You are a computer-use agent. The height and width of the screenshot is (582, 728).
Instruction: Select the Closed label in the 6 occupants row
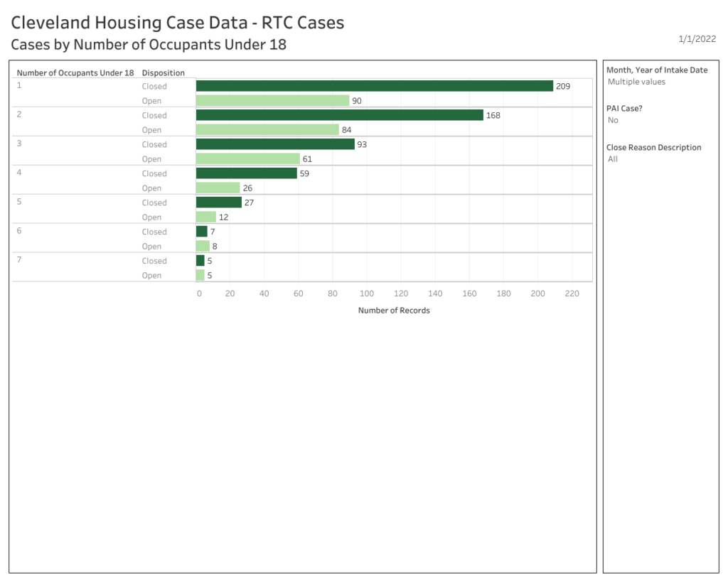[154, 232]
